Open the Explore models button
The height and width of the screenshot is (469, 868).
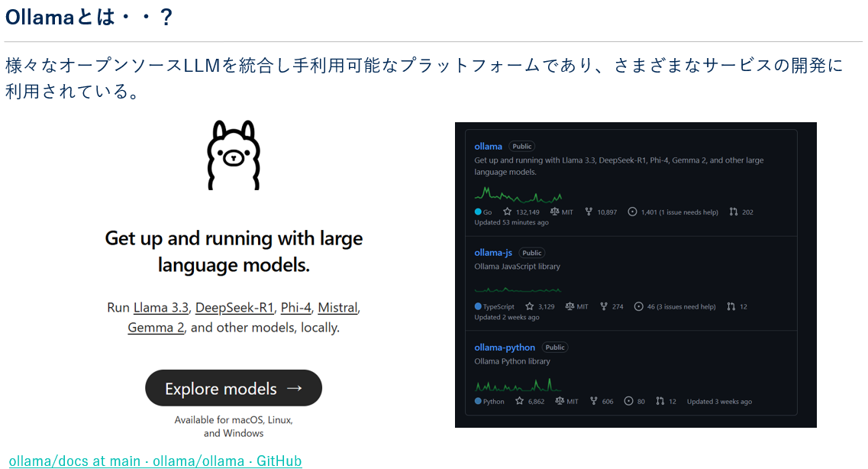tap(234, 388)
